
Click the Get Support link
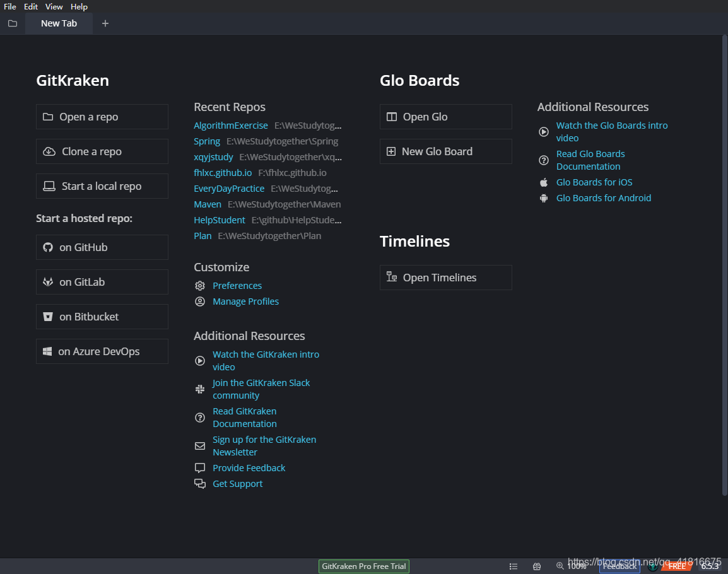click(237, 483)
